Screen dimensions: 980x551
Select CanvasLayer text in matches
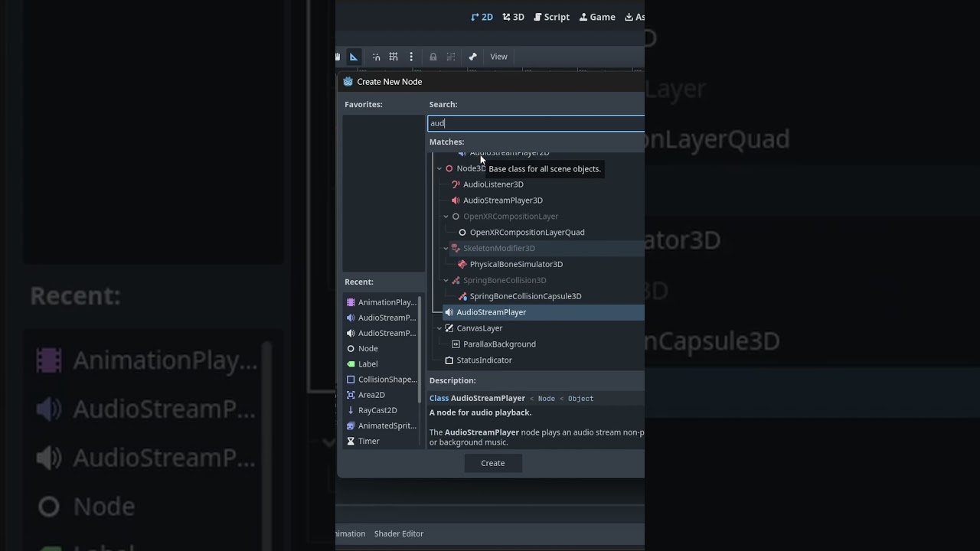point(479,328)
